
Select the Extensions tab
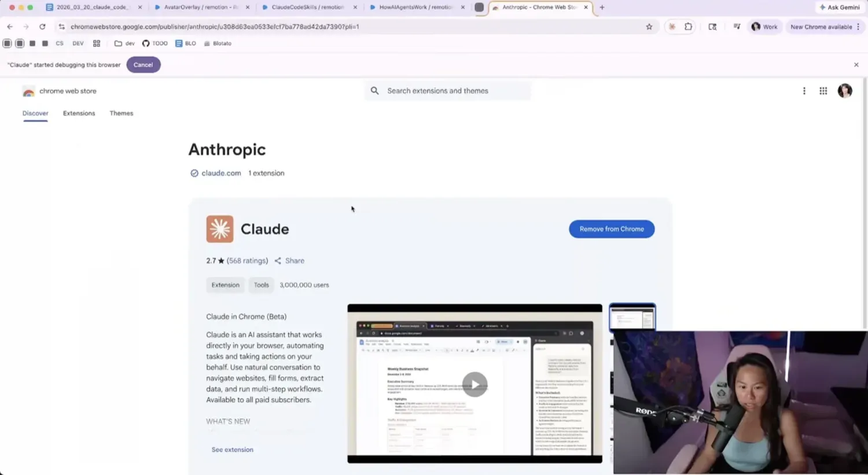[x=79, y=113]
